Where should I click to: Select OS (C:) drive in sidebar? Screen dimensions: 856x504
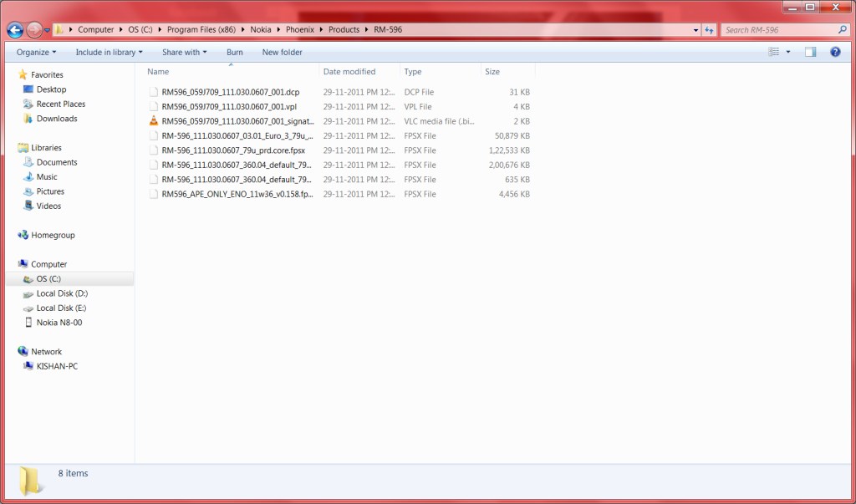69,279
